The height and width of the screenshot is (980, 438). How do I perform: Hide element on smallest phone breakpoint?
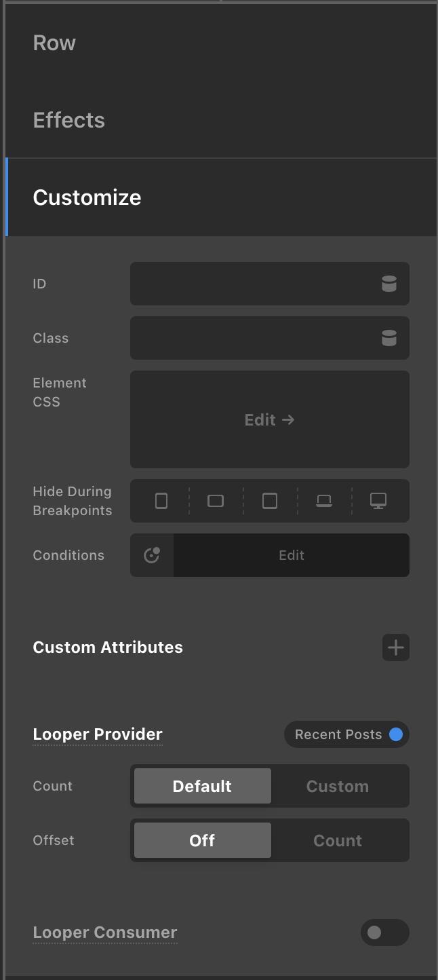coord(161,501)
